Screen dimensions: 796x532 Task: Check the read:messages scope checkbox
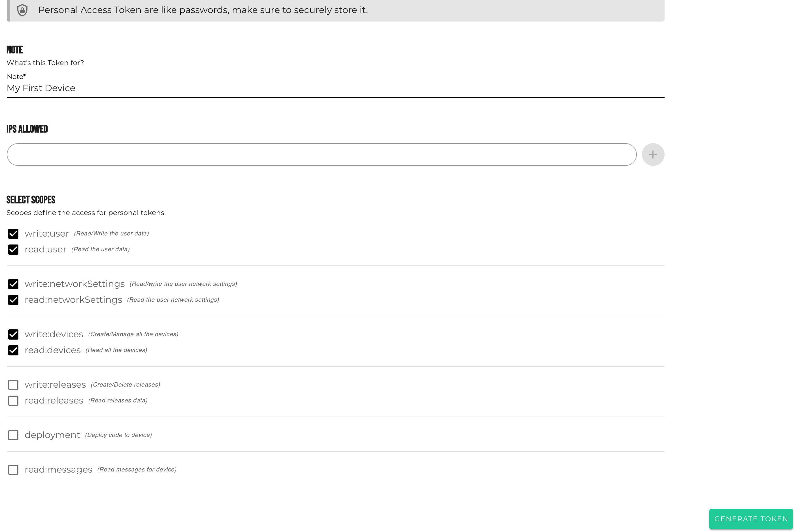pos(13,470)
